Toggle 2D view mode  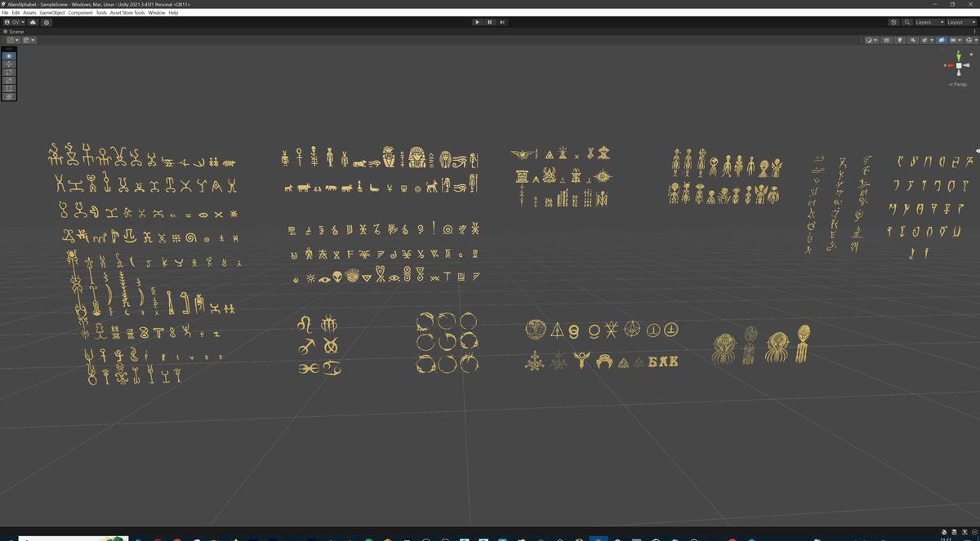pos(887,40)
